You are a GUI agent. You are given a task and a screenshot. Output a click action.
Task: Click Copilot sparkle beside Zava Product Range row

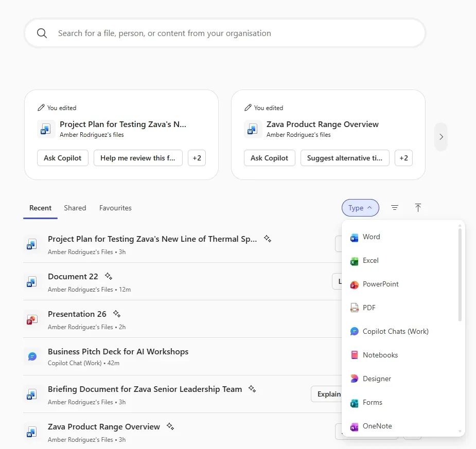[170, 426]
